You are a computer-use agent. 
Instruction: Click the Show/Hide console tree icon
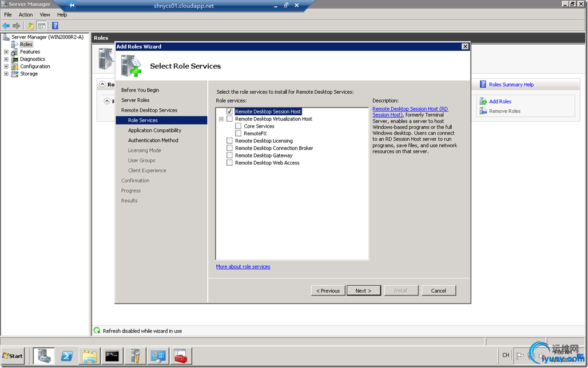[42, 26]
